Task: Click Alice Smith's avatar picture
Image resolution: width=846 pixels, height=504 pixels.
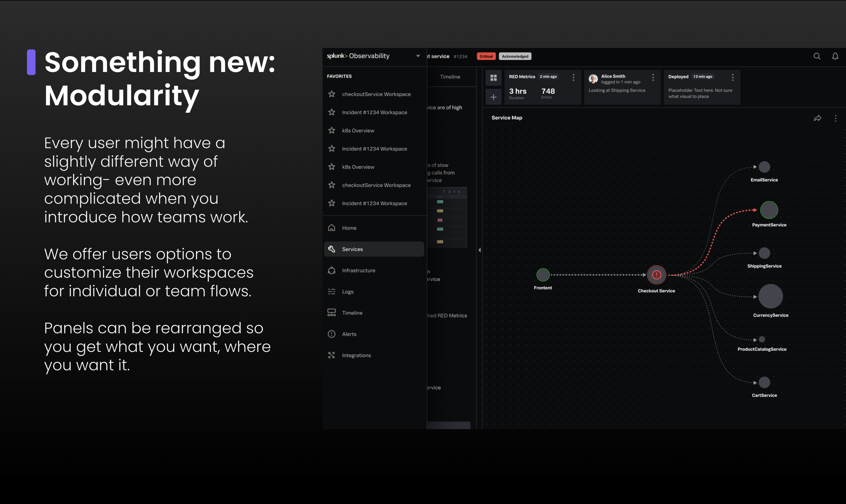Action: click(593, 79)
